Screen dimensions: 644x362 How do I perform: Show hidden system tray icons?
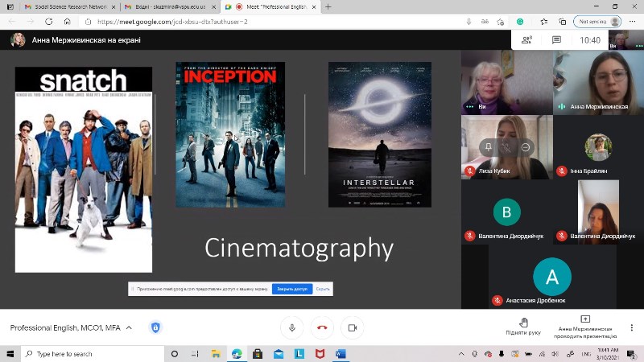(x=461, y=354)
